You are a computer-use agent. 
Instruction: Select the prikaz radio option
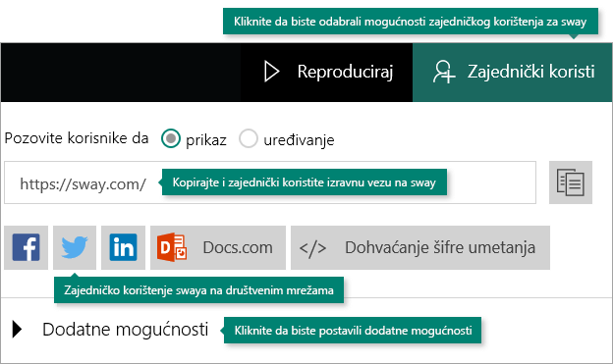171,138
